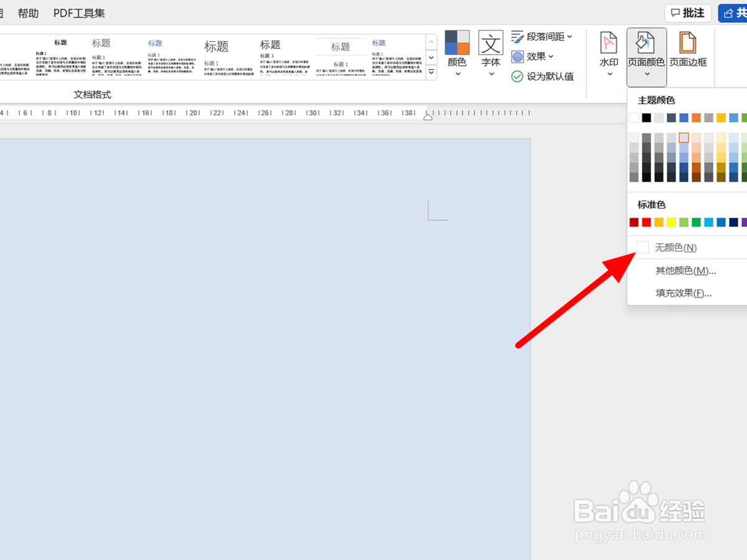This screenshot has width=747, height=560.
Task: Expand the 字体 theme fonts dropdown
Action: coord(491,74)
